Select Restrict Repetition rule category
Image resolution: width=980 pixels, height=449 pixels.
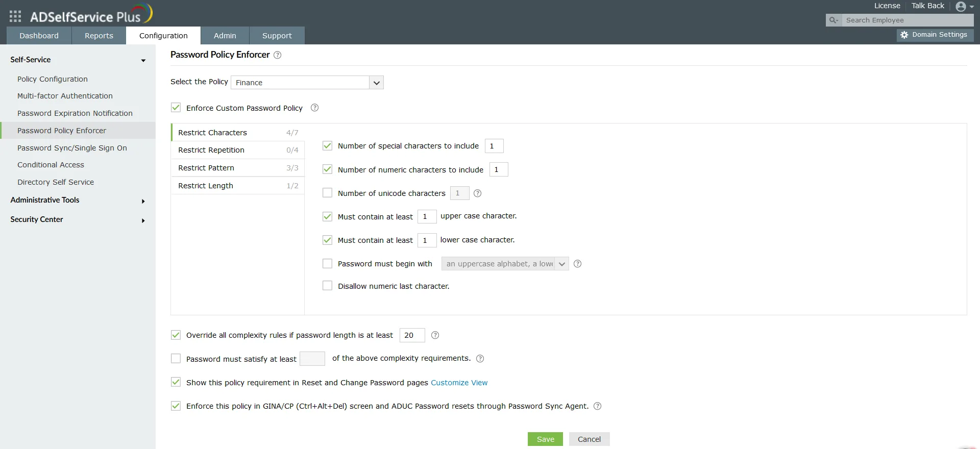(x=238, y=150)
